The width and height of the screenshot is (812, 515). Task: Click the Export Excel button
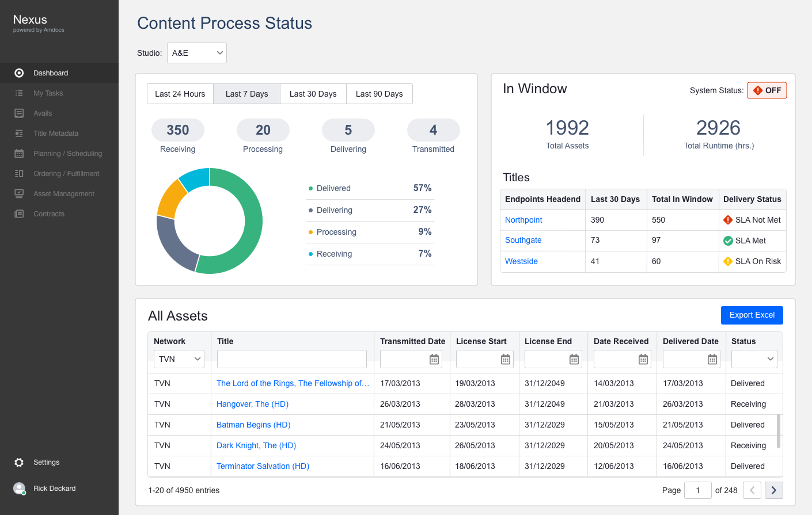(x=752, y=315)
